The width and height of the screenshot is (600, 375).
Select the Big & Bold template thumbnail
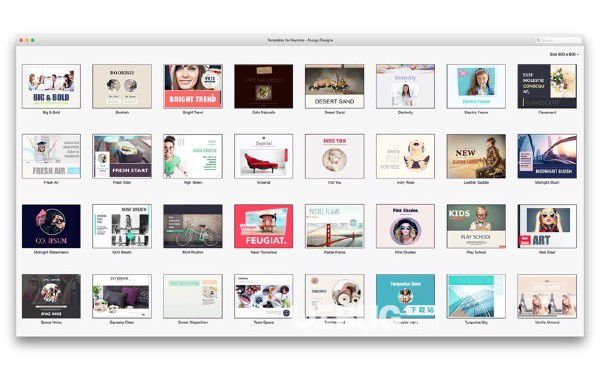point(51,86)
